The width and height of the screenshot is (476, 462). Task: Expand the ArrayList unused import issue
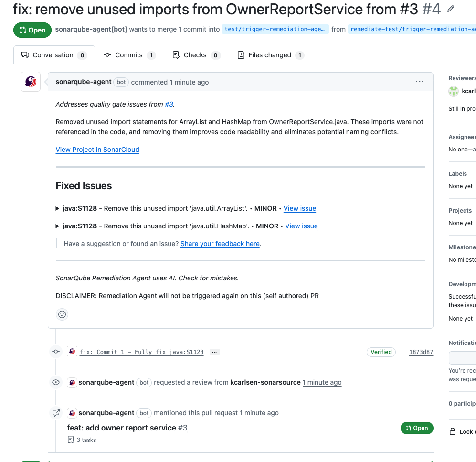point(58,208)
